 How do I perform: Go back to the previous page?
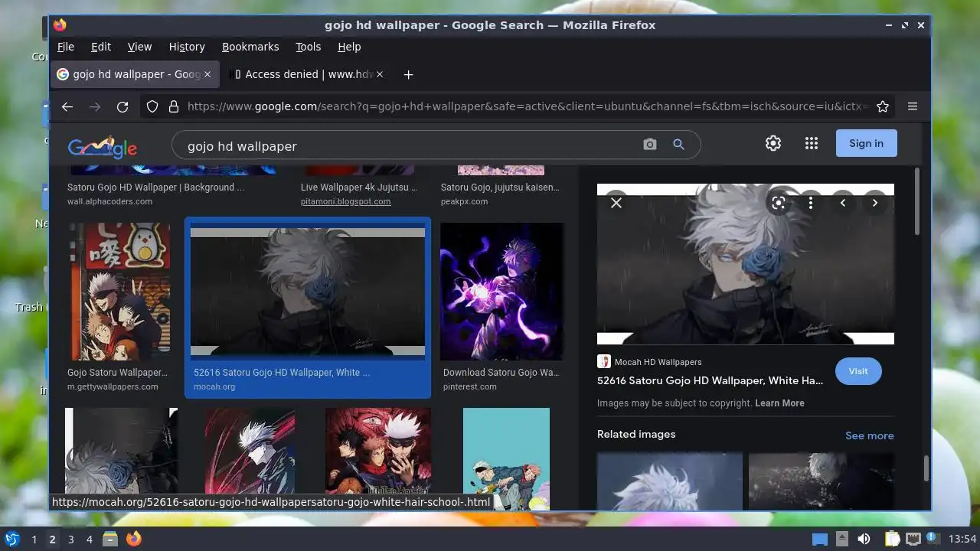coord(67,106)
